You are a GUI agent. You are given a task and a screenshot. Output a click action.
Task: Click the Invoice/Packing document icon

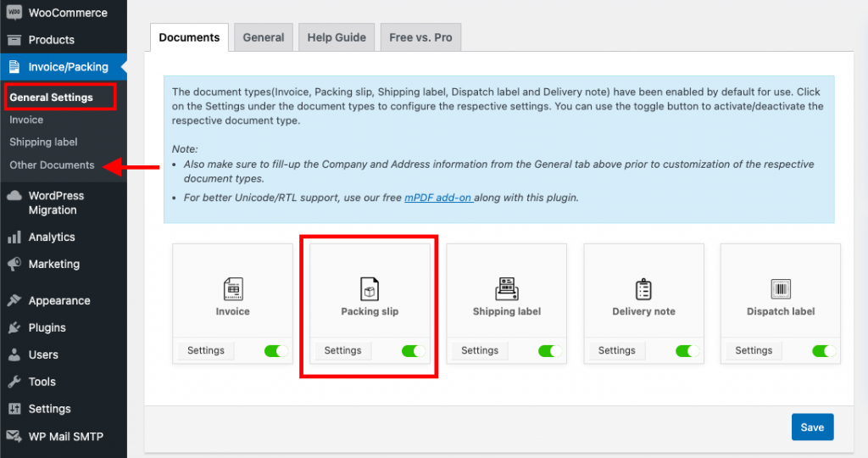pos(14,67)
